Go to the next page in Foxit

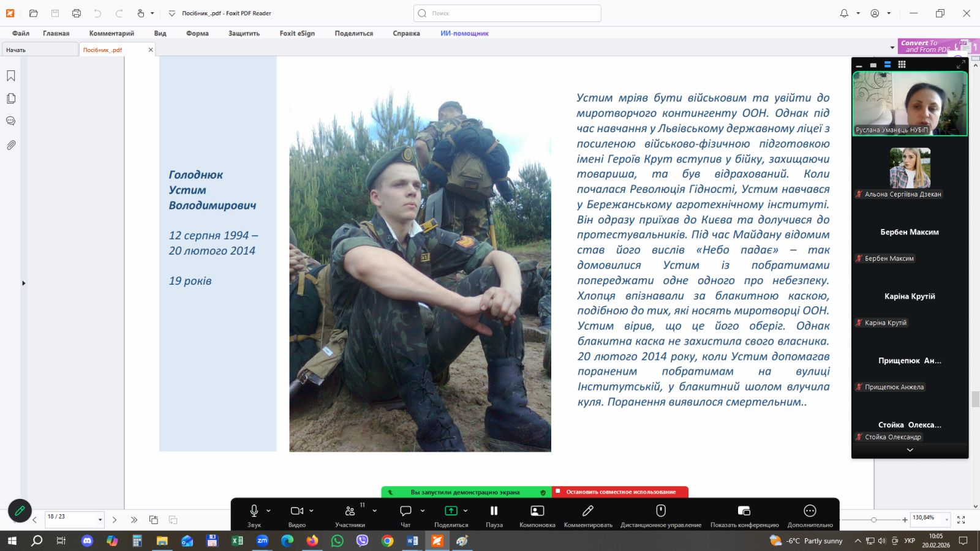pyautogui.click(x=115, y=520)
